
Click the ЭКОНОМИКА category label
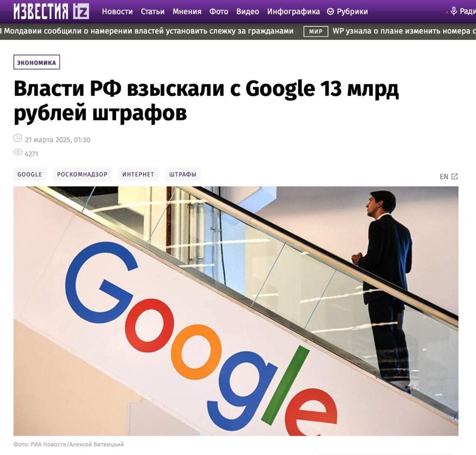point(36,62)
